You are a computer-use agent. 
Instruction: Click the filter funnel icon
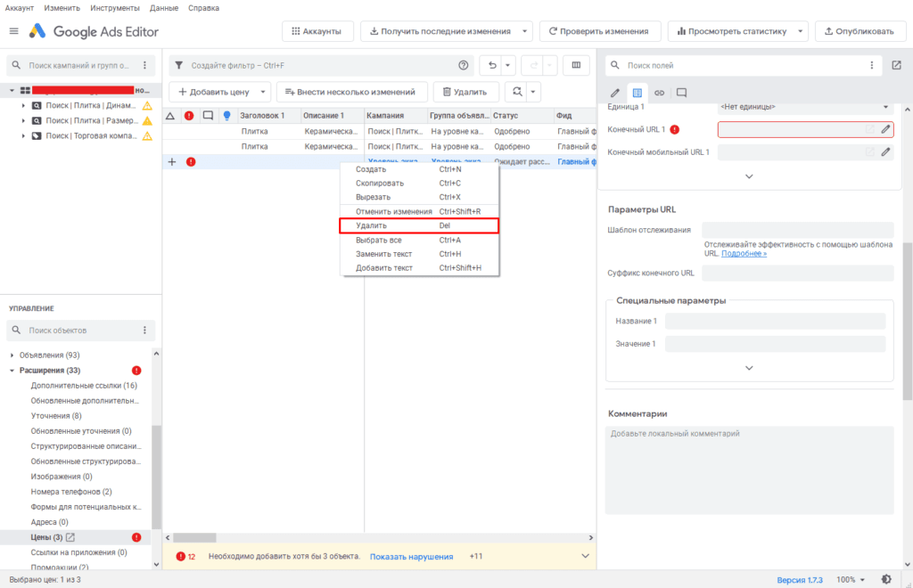coord(179,65)
